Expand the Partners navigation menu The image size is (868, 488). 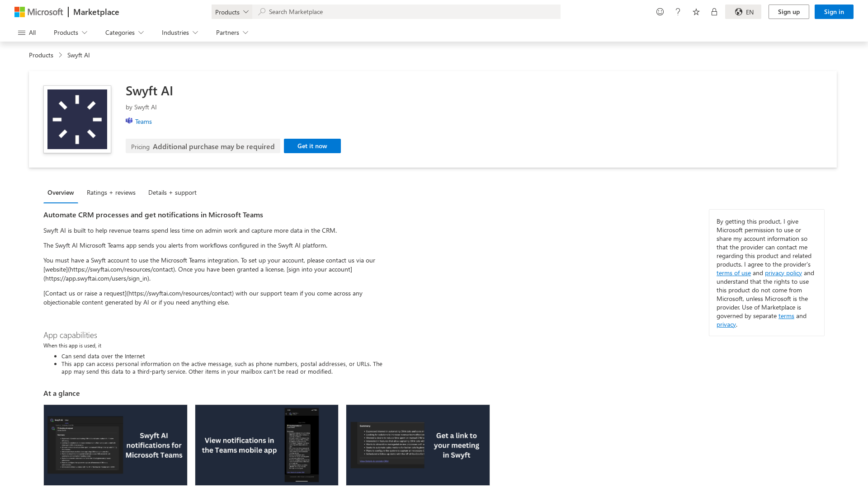coord(232,33)
